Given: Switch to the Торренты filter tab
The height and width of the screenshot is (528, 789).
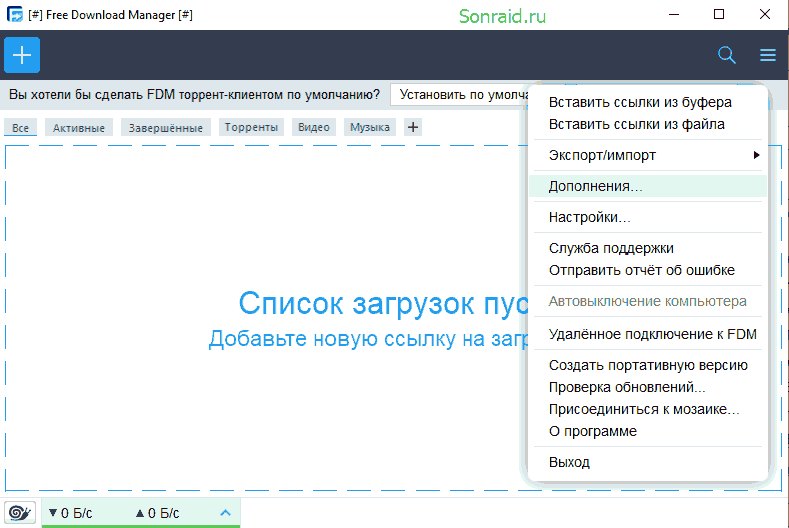Looking at the screenshot, I should pyautogui.click(x=251, y=127).
